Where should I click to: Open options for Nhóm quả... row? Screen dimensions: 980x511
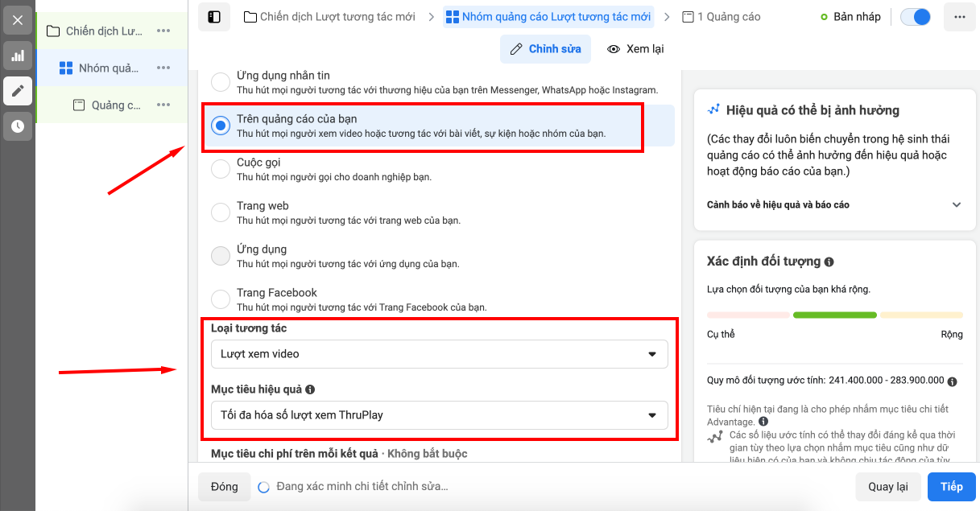163,68
